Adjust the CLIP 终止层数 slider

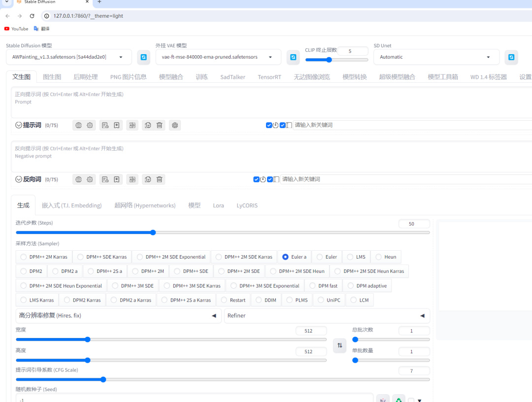(336, 60)
